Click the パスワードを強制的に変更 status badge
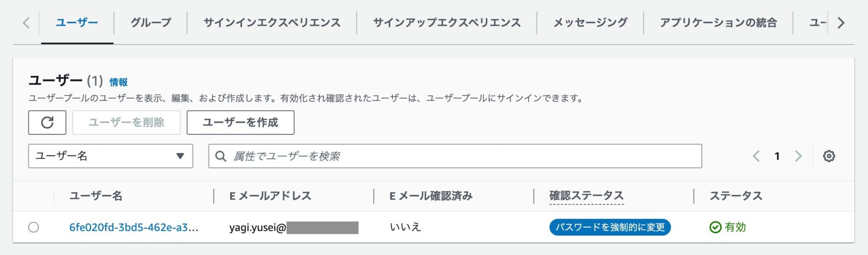 point(609,227)
